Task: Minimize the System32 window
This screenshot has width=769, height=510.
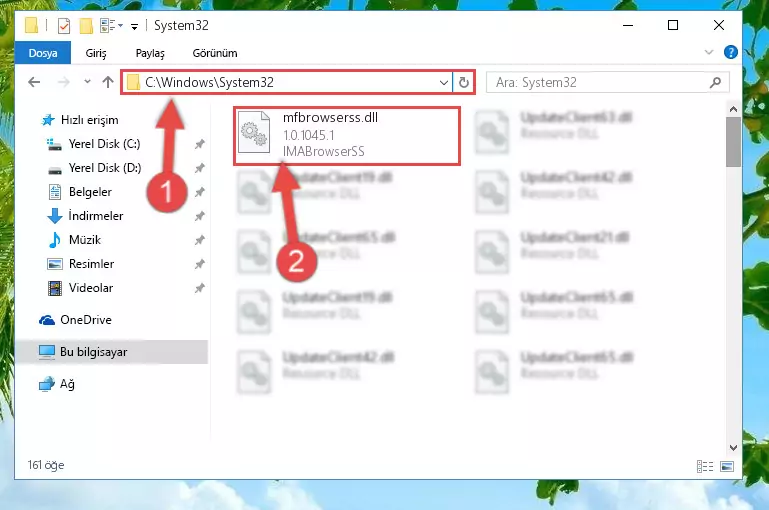Action: [628, 25]
